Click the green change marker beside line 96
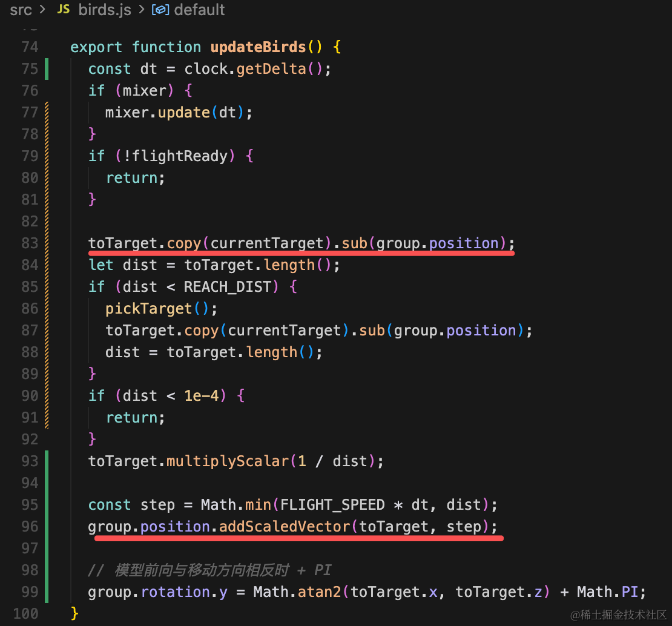This screenshot has width=672, height=626. (47, 527)
